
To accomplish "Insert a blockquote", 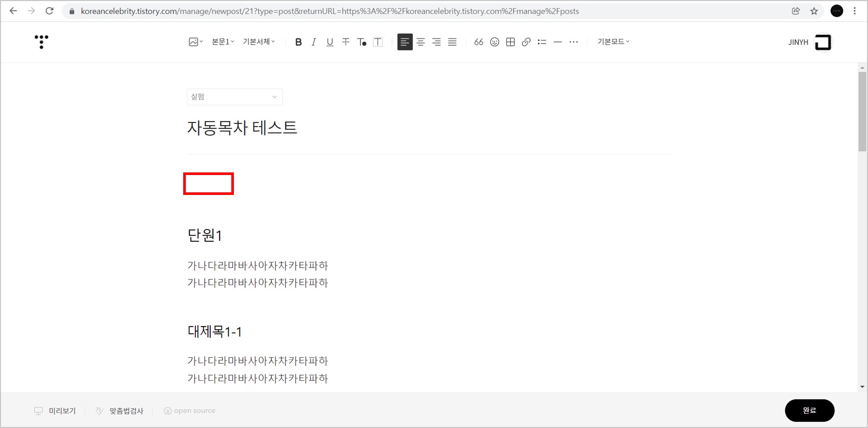I will point(479,42).
